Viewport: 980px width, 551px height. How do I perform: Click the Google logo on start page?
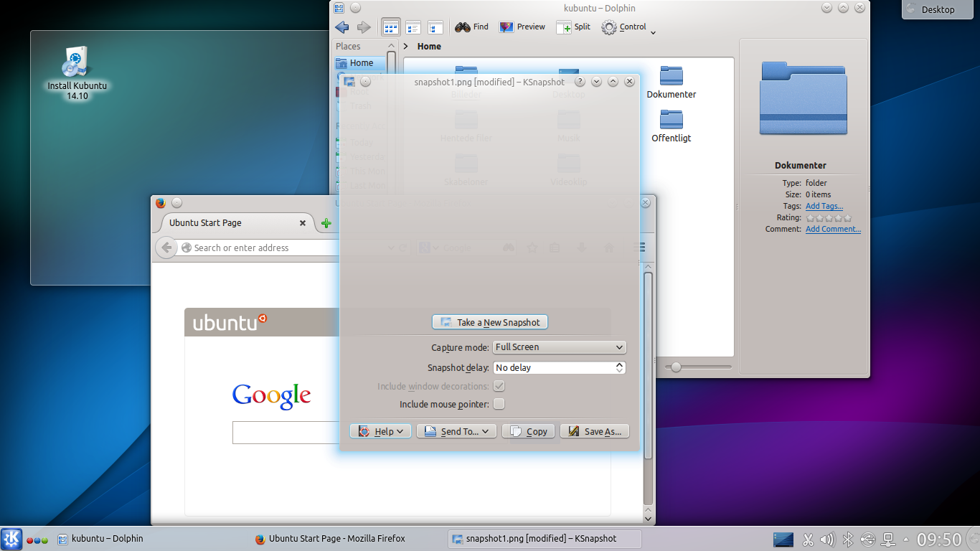[x=271, y=395]
